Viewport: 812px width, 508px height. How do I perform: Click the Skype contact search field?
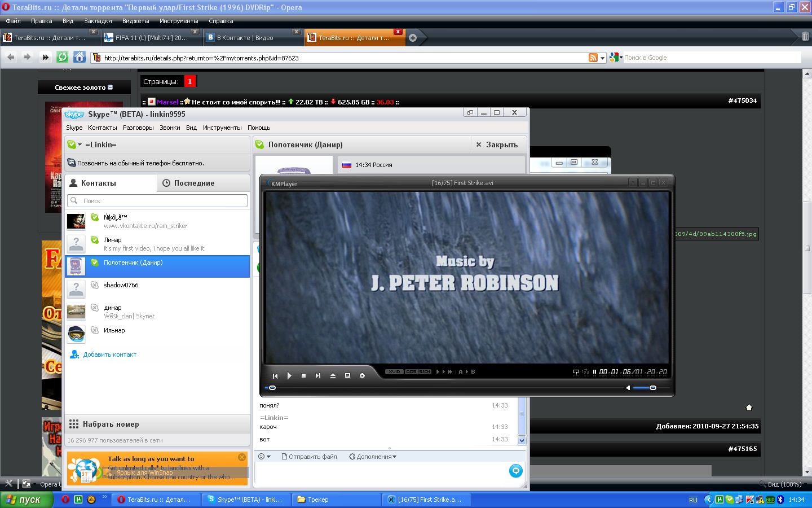click(x=157, y=201)
